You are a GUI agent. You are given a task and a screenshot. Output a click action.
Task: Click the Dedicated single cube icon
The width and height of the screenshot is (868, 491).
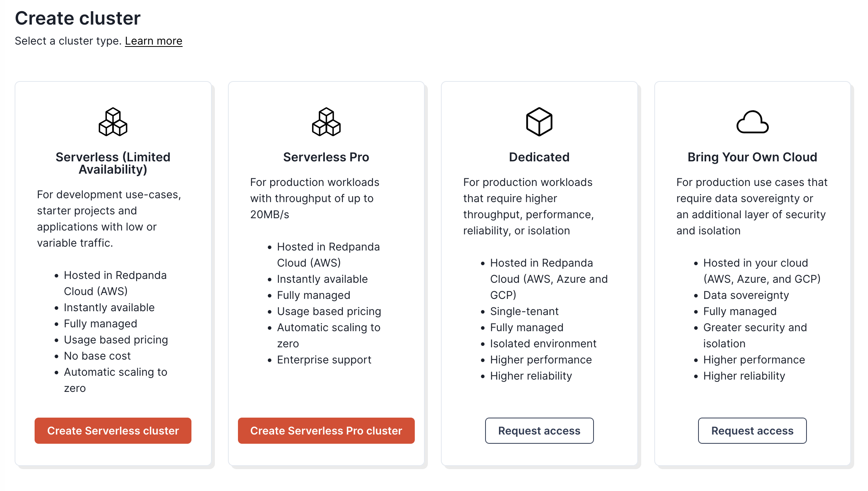[x=539, y=122]
